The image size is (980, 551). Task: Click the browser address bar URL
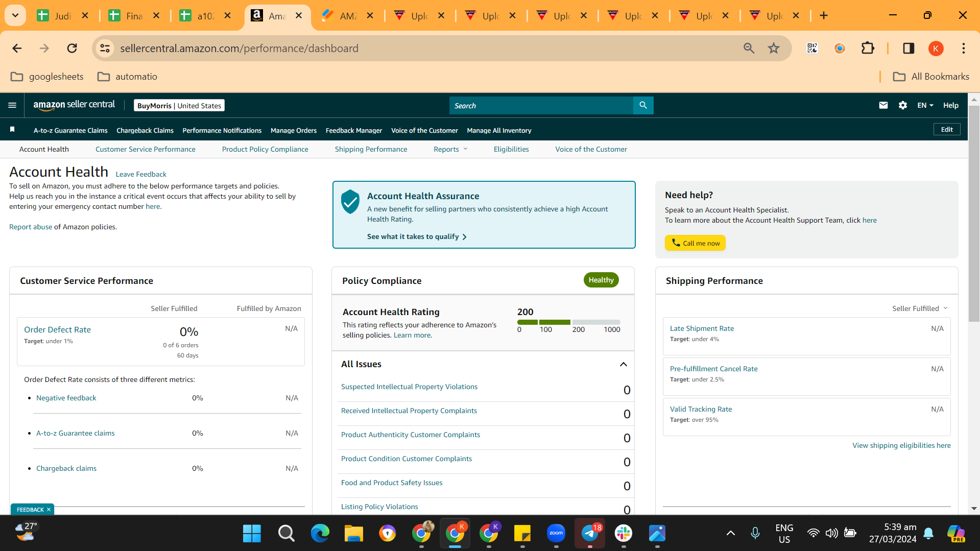click(x=240, y=49)
